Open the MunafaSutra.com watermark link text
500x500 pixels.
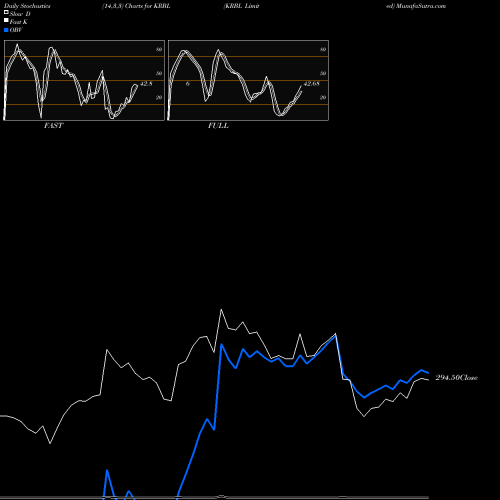[x=416, y=6]
